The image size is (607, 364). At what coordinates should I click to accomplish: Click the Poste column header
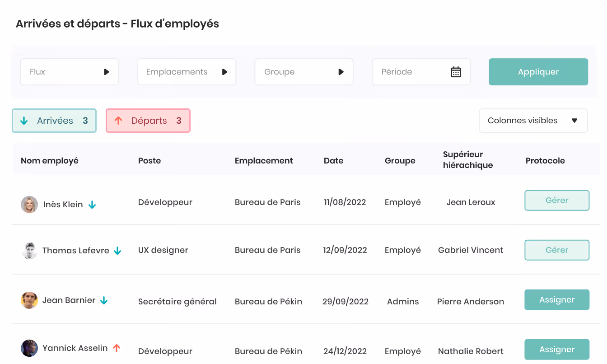pyautogui.click(x=149, y=161)
